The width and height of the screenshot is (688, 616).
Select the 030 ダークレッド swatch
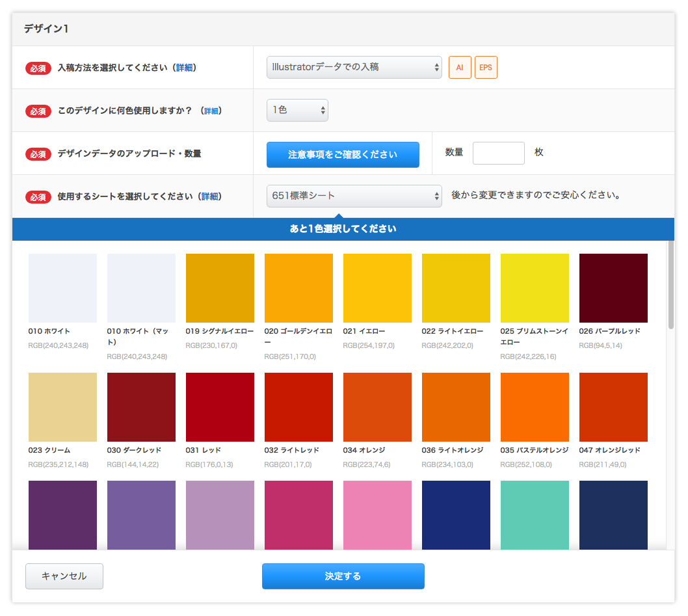click(x=141, y=407)
